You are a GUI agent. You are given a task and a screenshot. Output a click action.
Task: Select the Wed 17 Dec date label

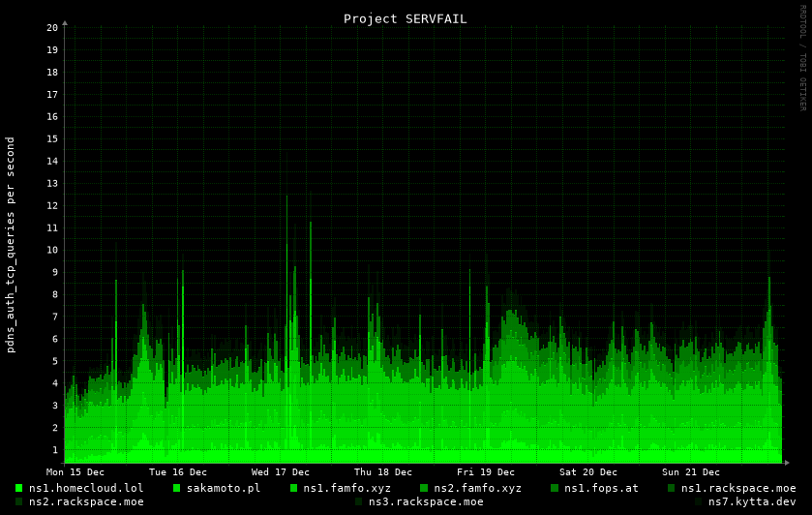(281, 472)
